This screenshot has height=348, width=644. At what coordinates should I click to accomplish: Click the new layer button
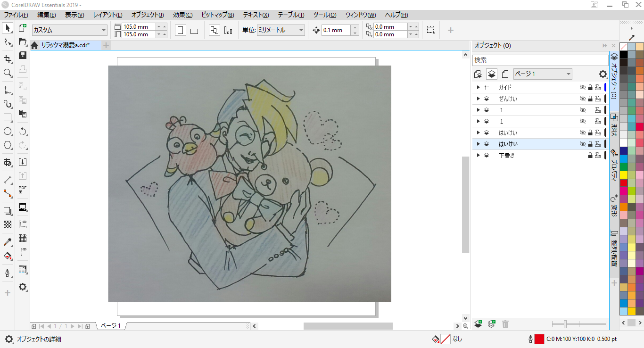pos(478,324)
